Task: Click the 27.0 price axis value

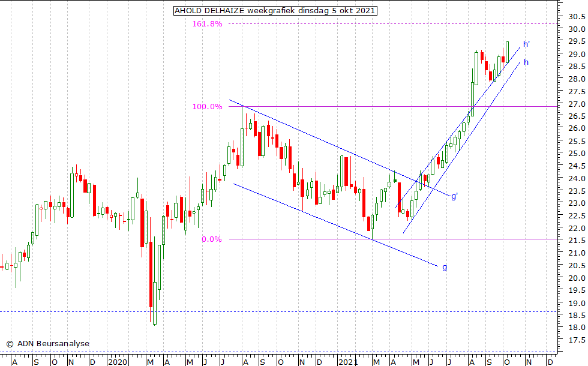Action: click(577, 104)
